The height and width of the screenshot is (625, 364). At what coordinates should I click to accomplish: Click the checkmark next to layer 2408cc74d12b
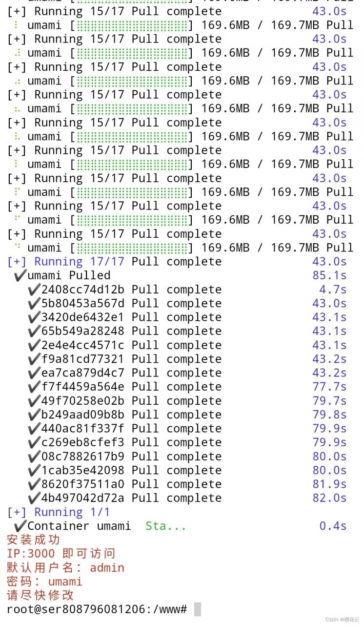pos(34,290)
